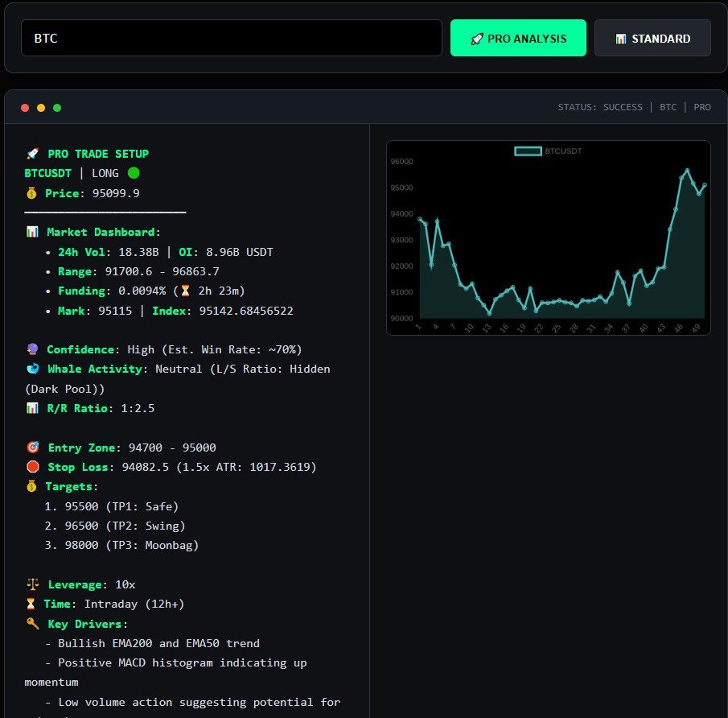
Task: Select the BTC label in the status bar
Action: point(668,106)
